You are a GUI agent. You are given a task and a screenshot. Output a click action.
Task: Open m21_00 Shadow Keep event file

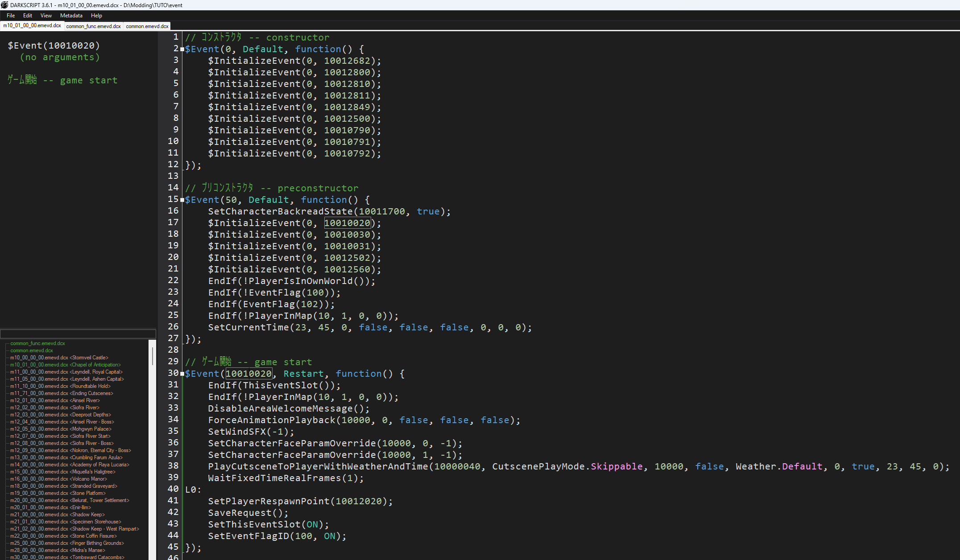pyautogui.click(x=57, y=515)
